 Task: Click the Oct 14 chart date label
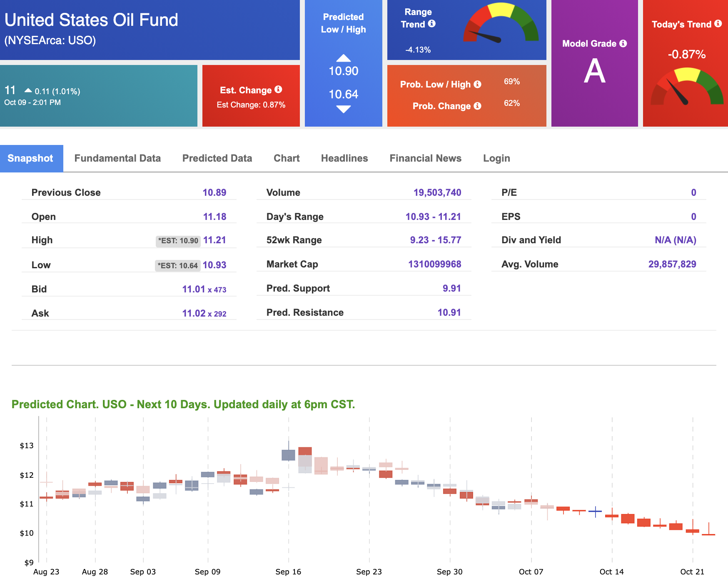click(611, 572)
